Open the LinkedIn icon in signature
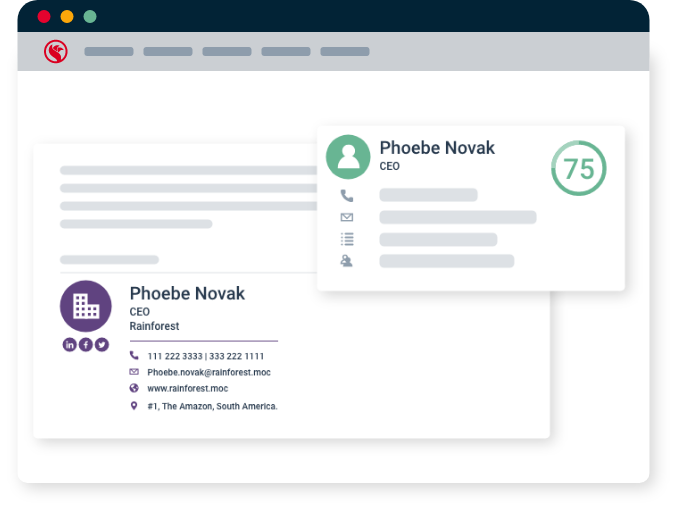 click(70, 345)
